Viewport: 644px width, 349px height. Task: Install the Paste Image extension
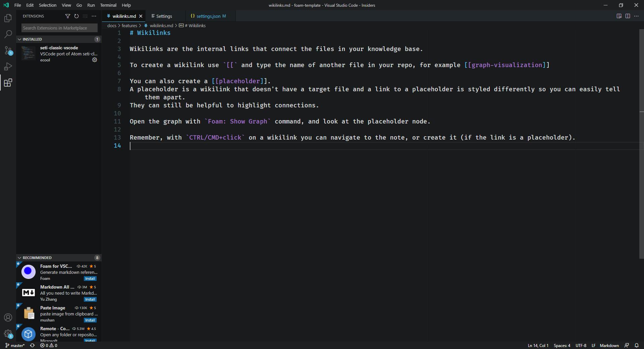click(90, 320)
